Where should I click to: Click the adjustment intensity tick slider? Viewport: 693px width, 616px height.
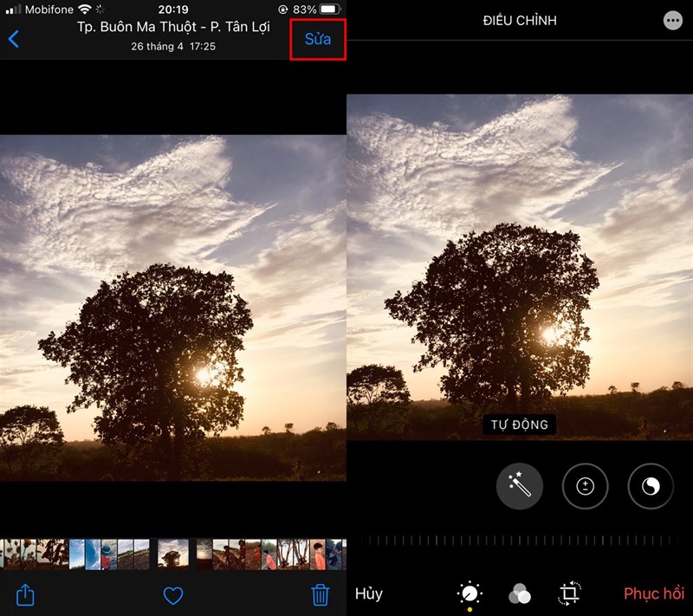[520, 540]
